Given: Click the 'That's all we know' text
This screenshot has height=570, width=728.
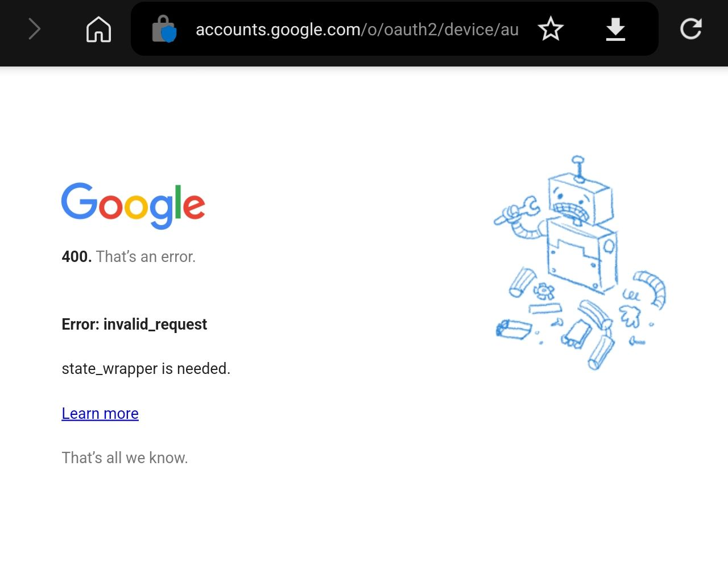Looking at the screenshot, I should tap(125, 457).
